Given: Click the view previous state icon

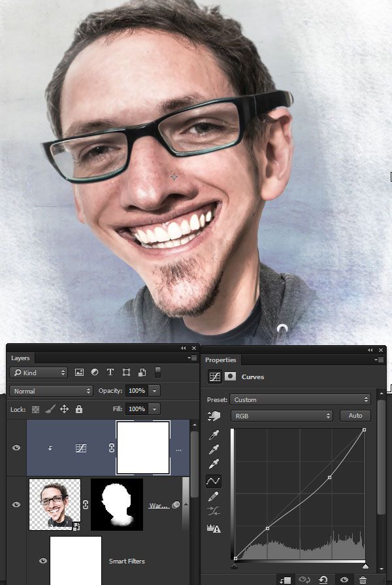Looking at the screenshot, I should click(304, 579).
